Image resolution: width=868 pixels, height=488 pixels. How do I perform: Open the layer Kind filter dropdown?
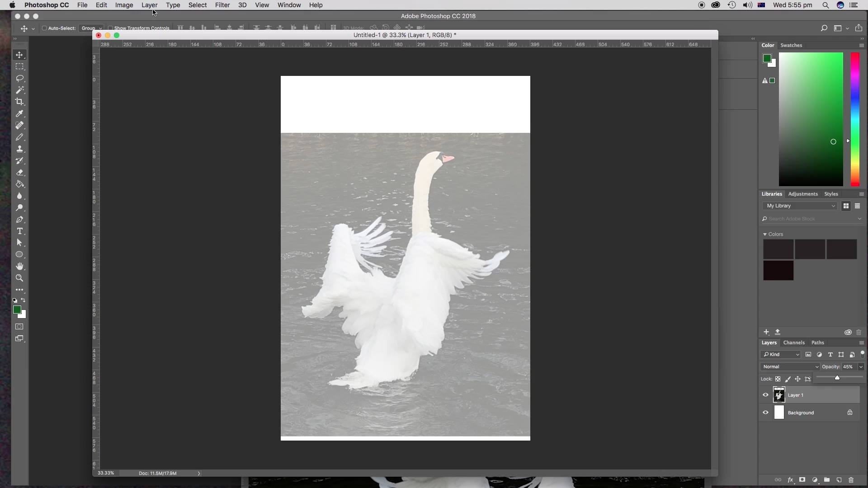(781, 355)
